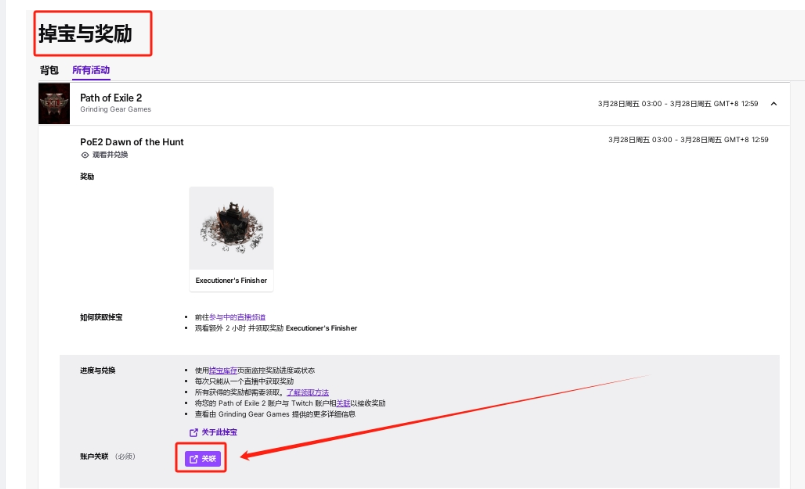
Task: Select the 所有活动 tab
Action: [x=91, y=70]
